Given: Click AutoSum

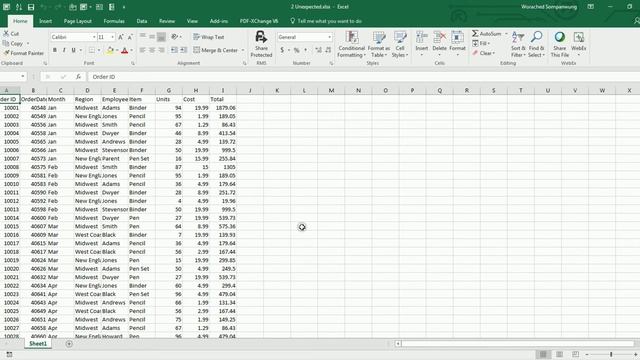Looking at the screenshot, I should tap(487, 33).
